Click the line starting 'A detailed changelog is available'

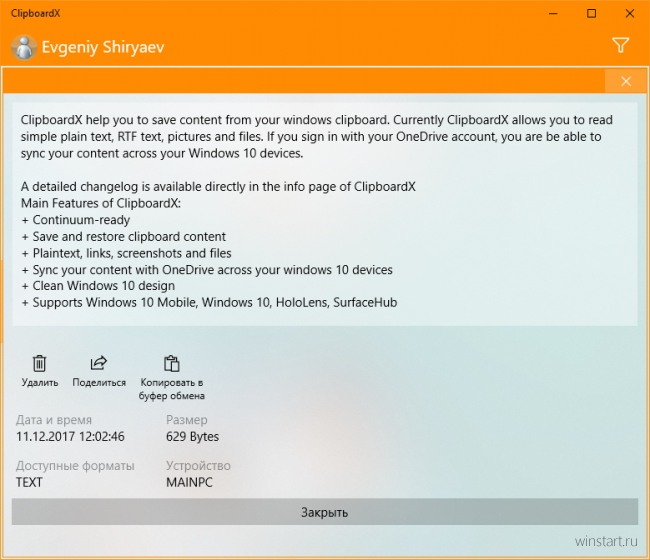(218, 187)
